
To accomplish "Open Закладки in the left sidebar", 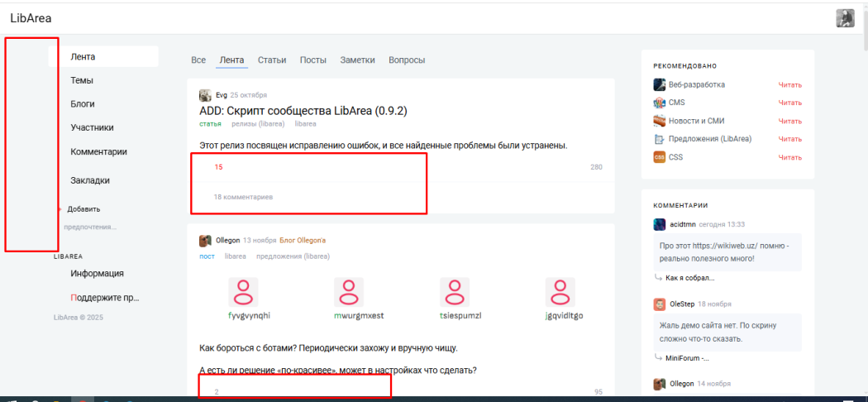I will 90,180.
